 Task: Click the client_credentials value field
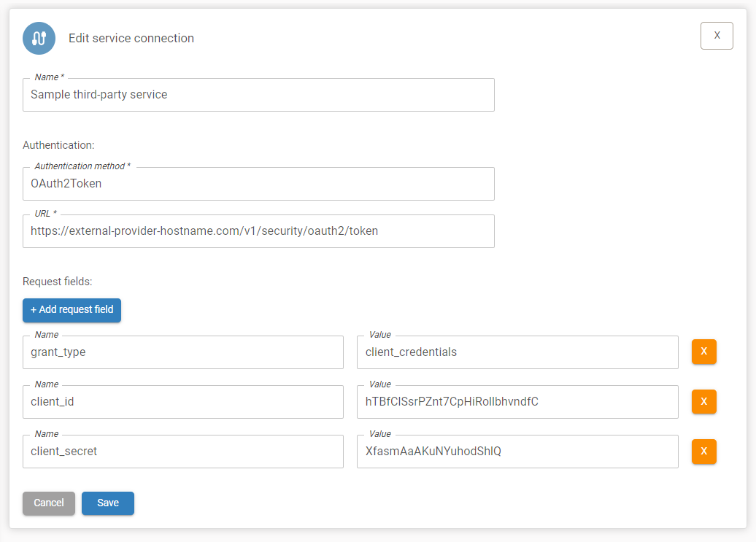tap(516, 352)
